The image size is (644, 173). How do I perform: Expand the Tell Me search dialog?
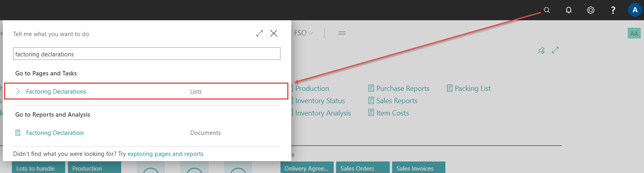[259, 33]
